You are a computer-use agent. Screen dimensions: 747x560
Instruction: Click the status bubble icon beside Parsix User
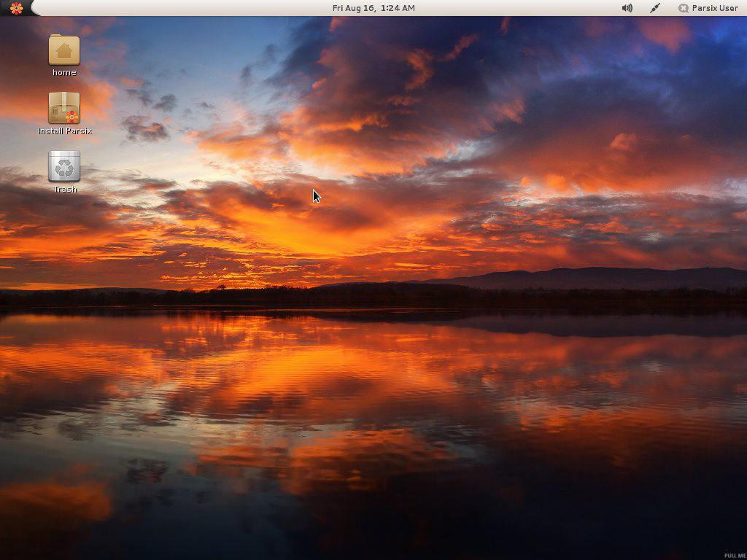coord(684,8)
